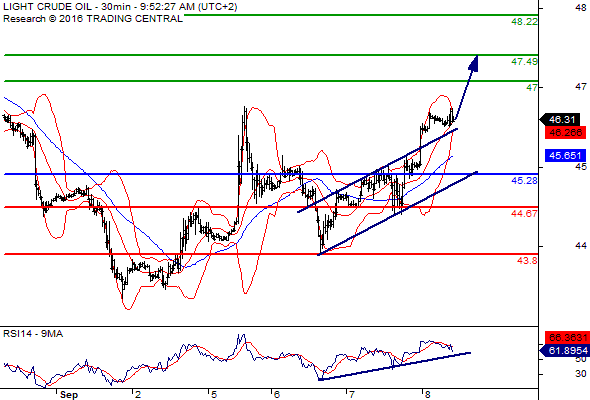The image size is (590, 400).
Task: Click the blue moving average tag 45.651
Action: point(565,155)
